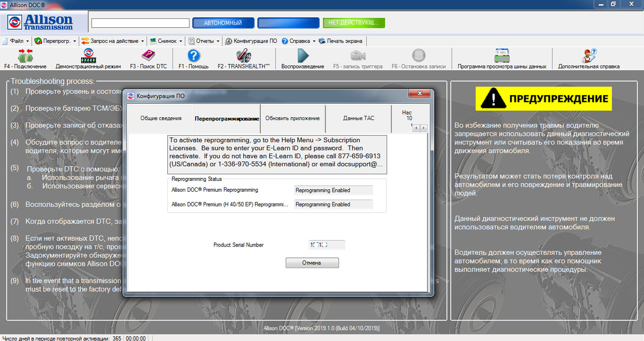This screenshot has height=341, width=644.
Task: Select the Данные TAC tab
Action: (358, 118)
